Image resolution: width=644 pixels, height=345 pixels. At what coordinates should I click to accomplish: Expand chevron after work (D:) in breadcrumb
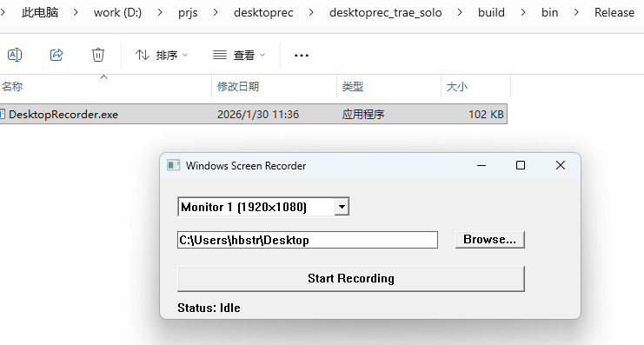tap(160, 13)
